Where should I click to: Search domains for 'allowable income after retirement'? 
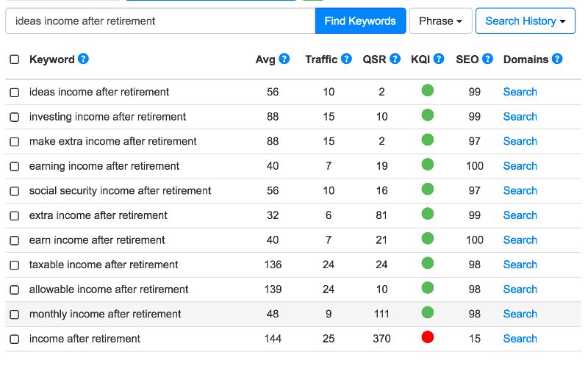point(520,290)
